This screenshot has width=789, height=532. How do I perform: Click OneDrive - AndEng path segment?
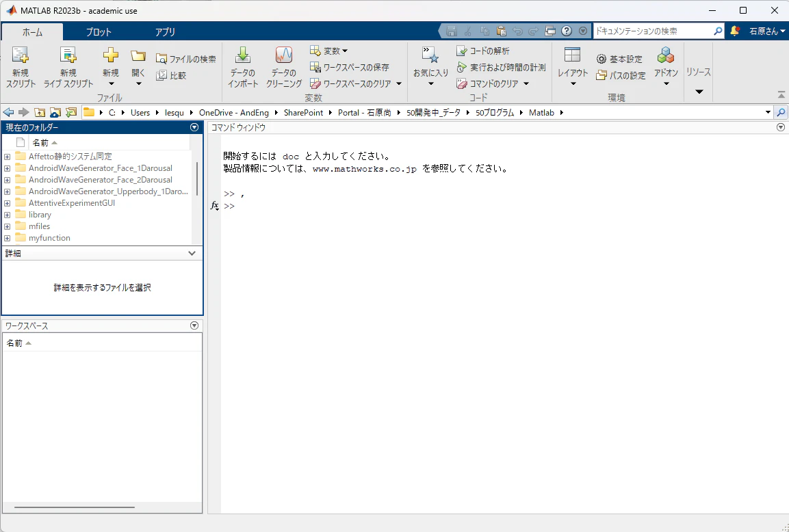234,113
